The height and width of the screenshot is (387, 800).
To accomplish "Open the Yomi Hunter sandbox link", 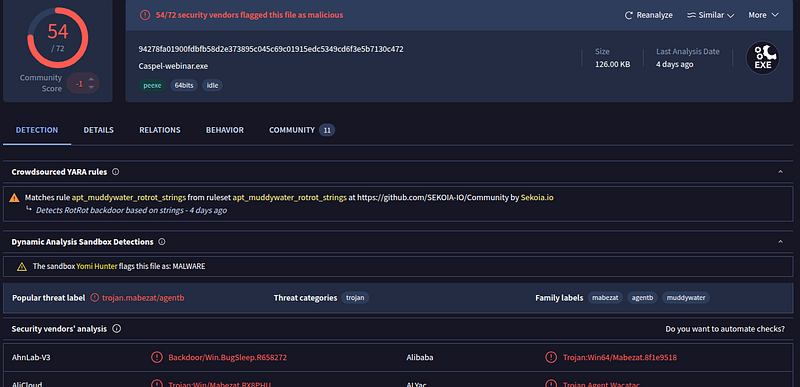I will point(96,266).
